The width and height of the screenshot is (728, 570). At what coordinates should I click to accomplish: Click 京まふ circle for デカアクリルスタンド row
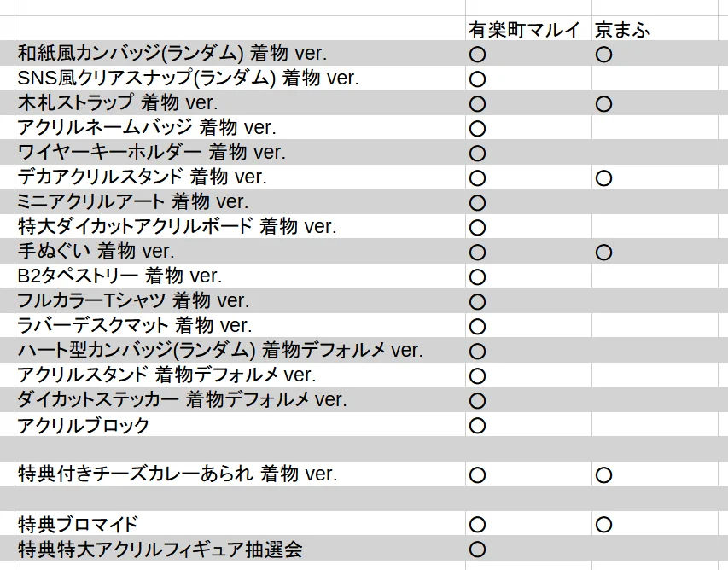(603, 178)
